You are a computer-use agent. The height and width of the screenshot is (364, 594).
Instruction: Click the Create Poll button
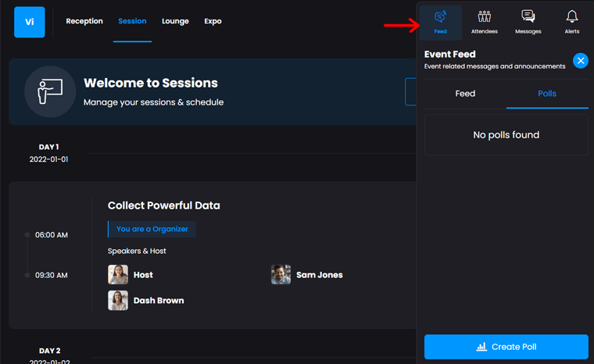click(x=506, y=347)
